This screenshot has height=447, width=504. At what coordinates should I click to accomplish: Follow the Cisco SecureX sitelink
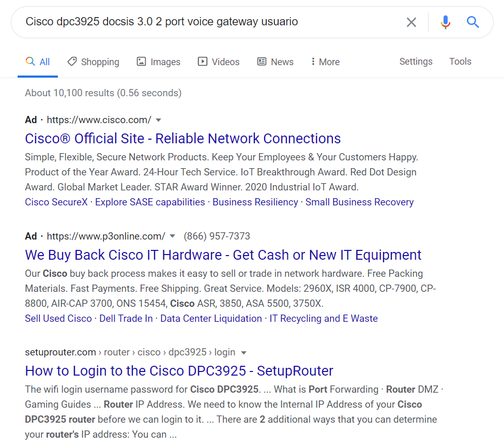[x=56, y=202]
